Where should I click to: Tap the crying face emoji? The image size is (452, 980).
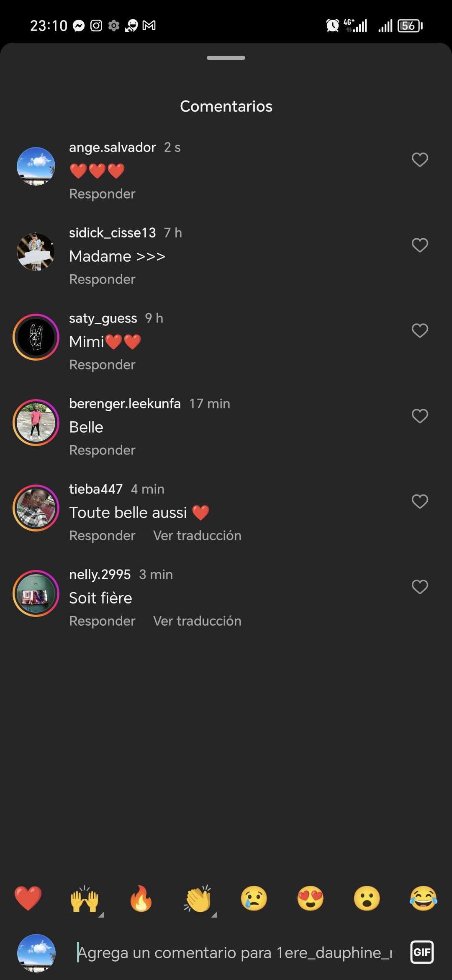(254, 898)
